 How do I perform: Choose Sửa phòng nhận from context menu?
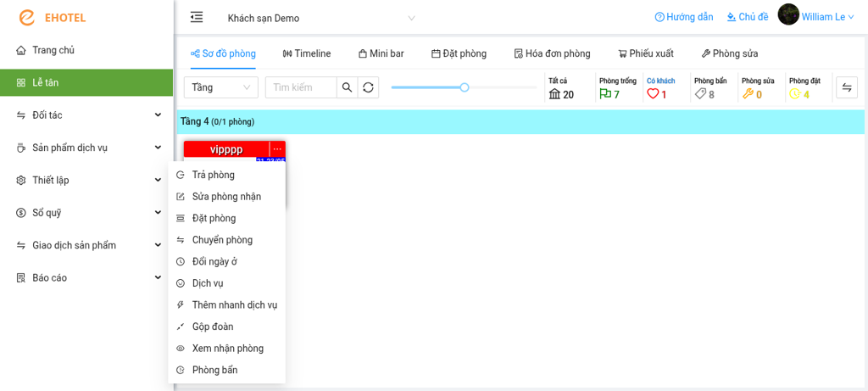pyautogui.click(x=227, y=197)
